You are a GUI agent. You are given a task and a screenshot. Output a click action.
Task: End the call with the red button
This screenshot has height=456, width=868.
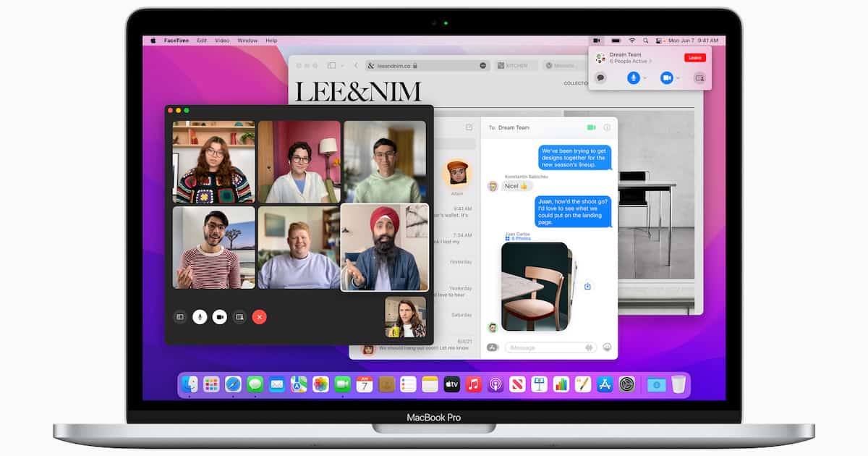pyautogui.click(x=260, y=317)
